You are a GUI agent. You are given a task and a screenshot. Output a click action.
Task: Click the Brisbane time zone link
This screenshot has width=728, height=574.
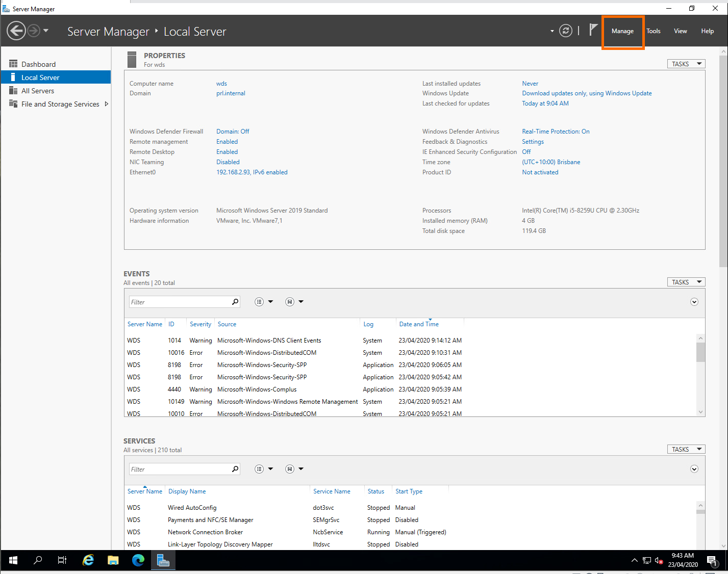551,162
